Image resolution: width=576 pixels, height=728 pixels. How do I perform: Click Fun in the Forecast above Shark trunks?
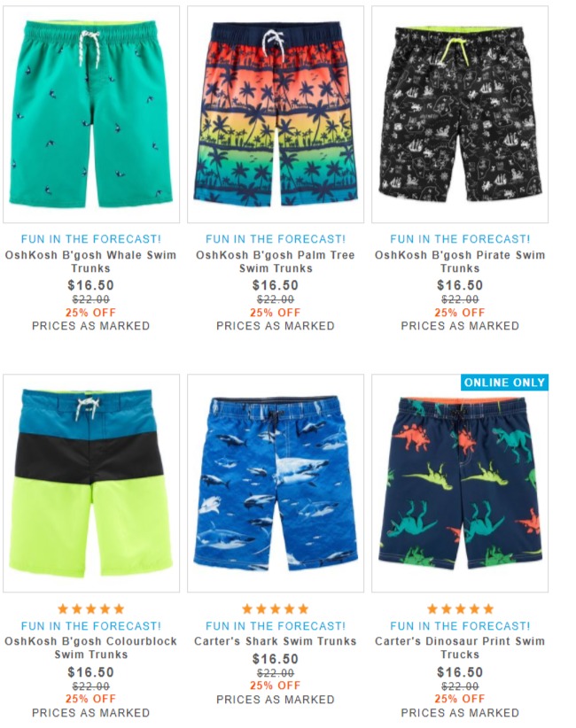[x=276, y=626]
